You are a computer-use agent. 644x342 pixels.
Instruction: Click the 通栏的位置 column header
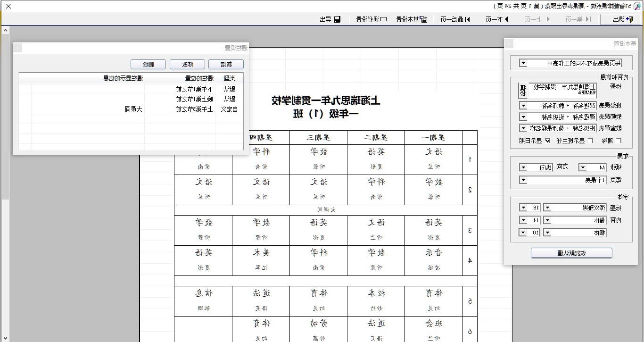coord(180,78)
